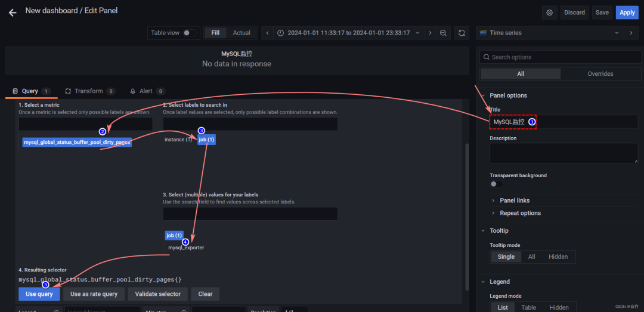This screenshot has width=644, height=312.
Task: Switch to the Transform tab
Action: (90, 91)
